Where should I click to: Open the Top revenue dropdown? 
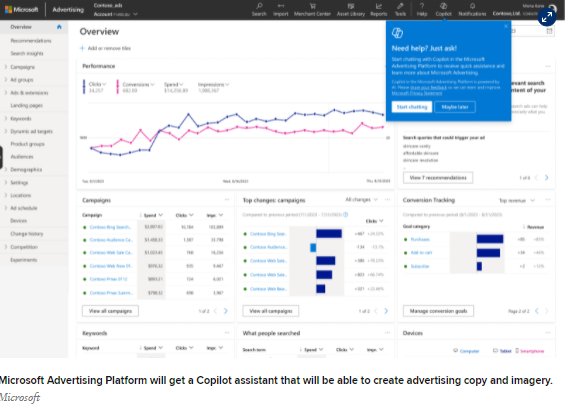click(517, 200)
